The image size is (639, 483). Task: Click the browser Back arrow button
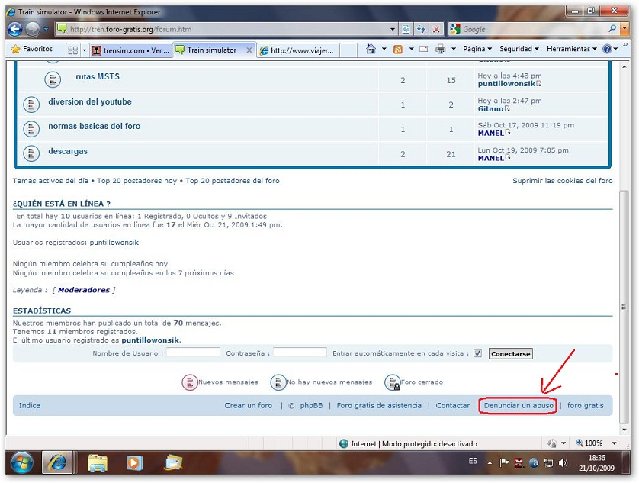(14, 28)
